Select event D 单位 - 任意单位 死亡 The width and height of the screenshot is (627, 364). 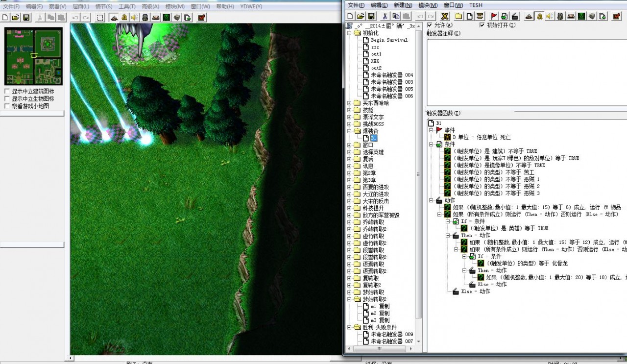pyautogui.click(x=482, y=137)
